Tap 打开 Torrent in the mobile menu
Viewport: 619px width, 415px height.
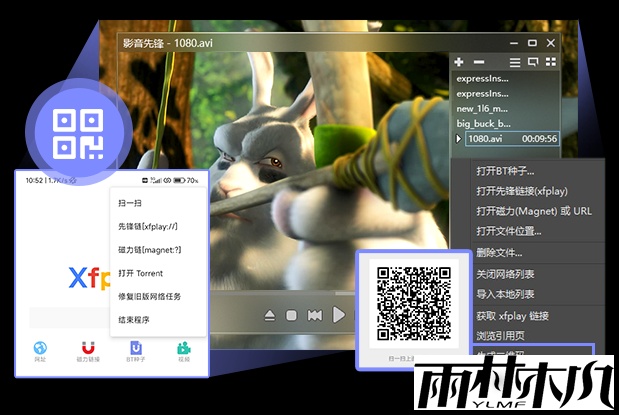click(x=139, y=272)
